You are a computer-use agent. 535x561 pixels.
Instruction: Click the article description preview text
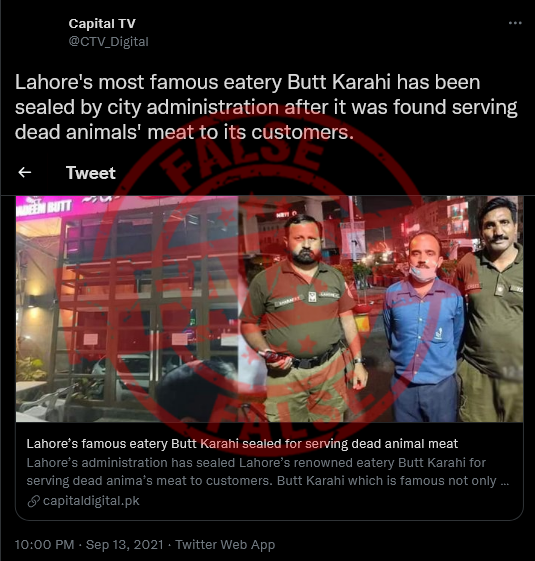coord(267,472)
